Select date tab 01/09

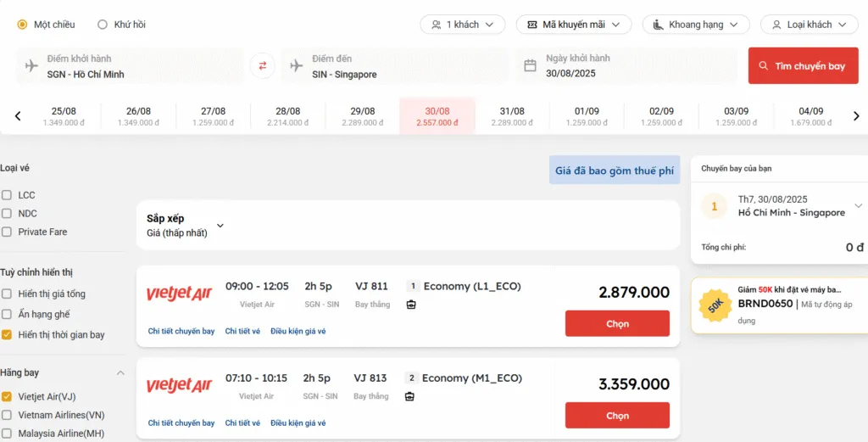[x=587, y=116]
